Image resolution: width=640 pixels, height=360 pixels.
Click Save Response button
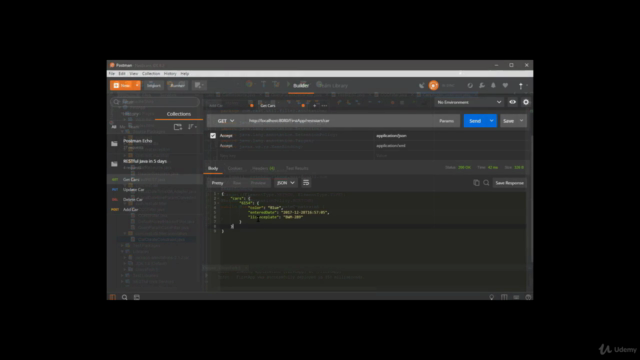509,183
